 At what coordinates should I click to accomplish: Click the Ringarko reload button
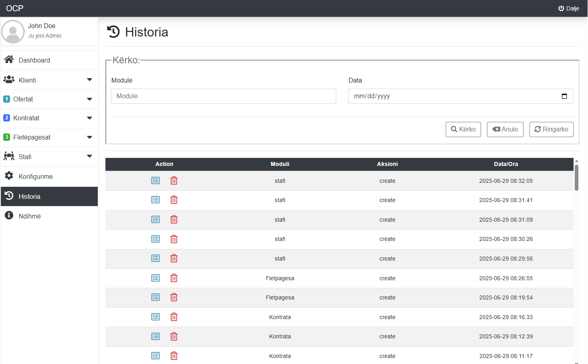552,129
